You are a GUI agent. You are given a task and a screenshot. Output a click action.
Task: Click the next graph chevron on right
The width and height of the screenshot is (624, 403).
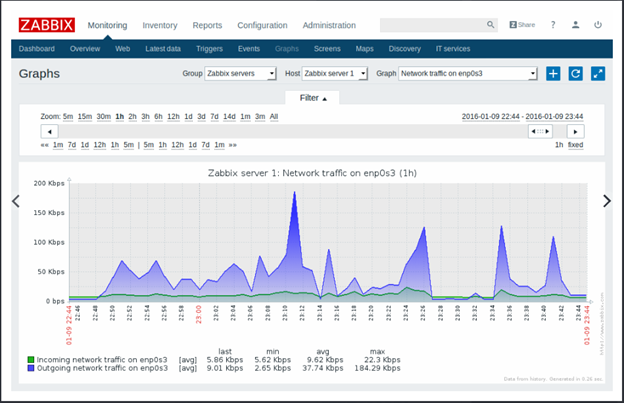point(606,201)
